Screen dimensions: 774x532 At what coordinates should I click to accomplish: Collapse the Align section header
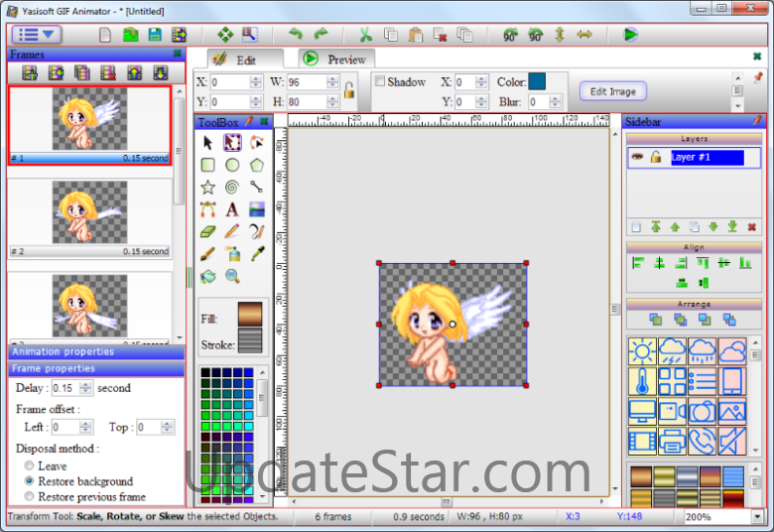tap(694, 247)
